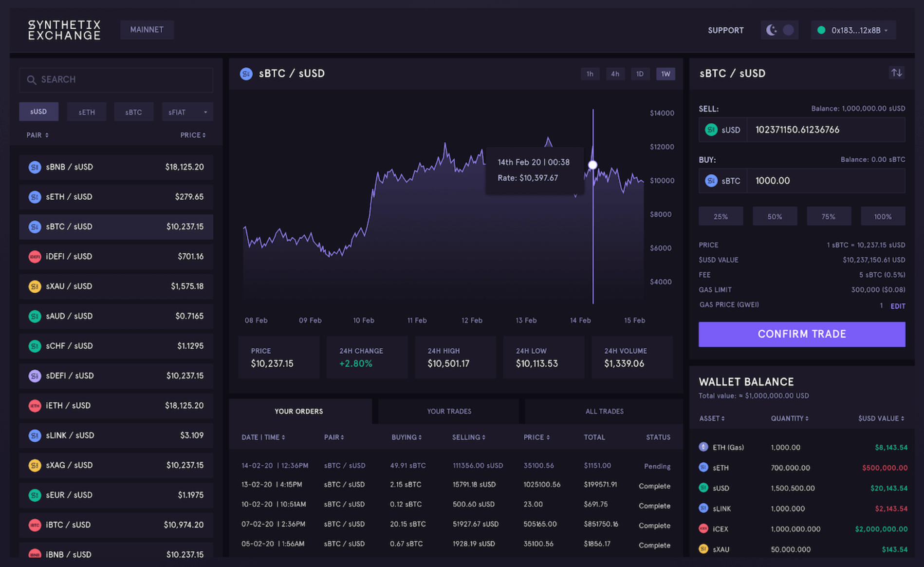
Task: Select 50% of the sell balance
Action: tap(775, 216)
